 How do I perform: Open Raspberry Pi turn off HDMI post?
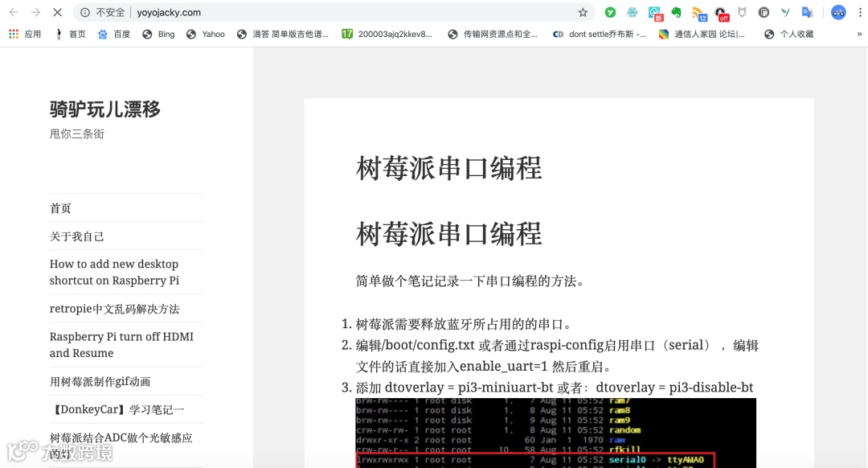pos(121,344)
